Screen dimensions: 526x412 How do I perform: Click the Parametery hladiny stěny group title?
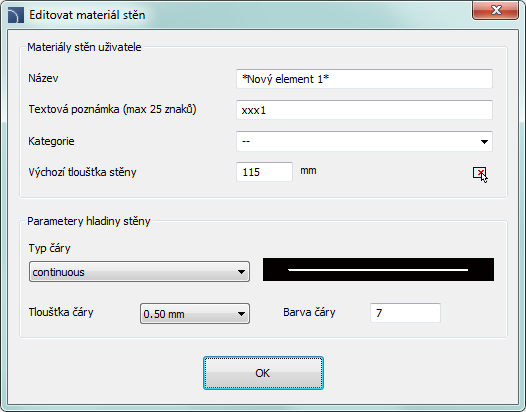click(89, 221)
